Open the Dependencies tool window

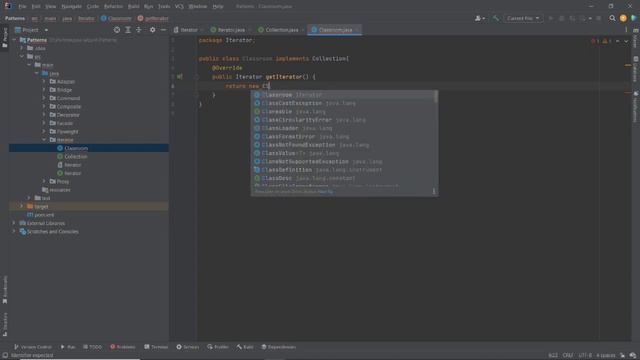278,347
